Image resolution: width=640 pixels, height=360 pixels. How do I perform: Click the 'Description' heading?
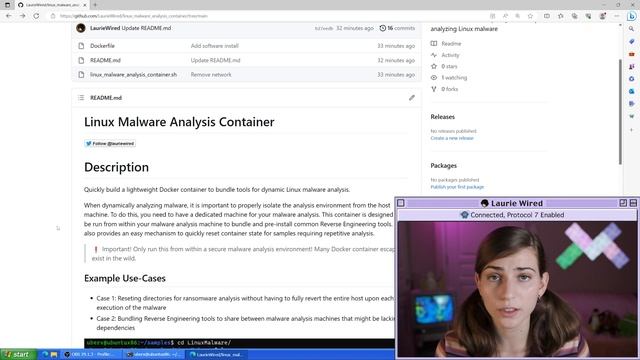coord(116,167)
